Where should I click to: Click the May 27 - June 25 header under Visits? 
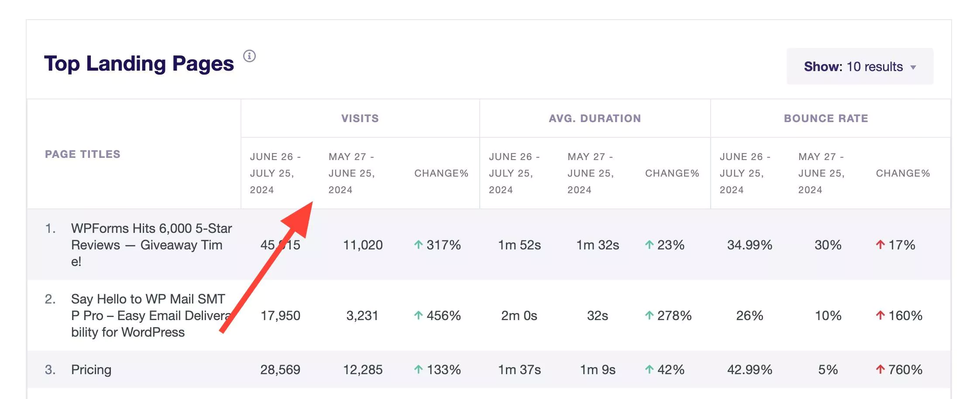(352, 173)
